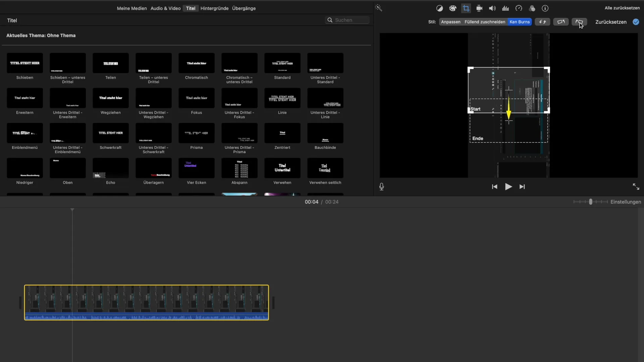Click Alle zurücksetzen button
Viewport: 644px width, 362px height.
(622, 8)
